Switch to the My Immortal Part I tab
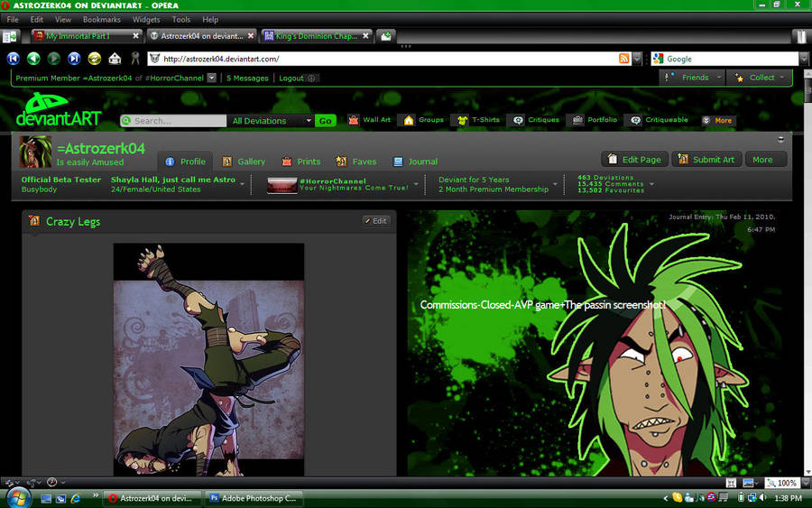The image size is (812, 508). click(x=87, y=36)
